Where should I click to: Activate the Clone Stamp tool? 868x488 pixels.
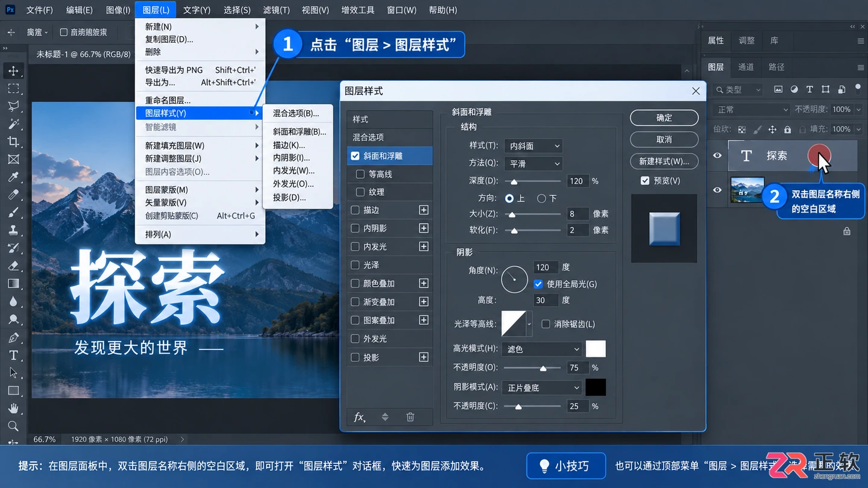(x=13, y=230)
